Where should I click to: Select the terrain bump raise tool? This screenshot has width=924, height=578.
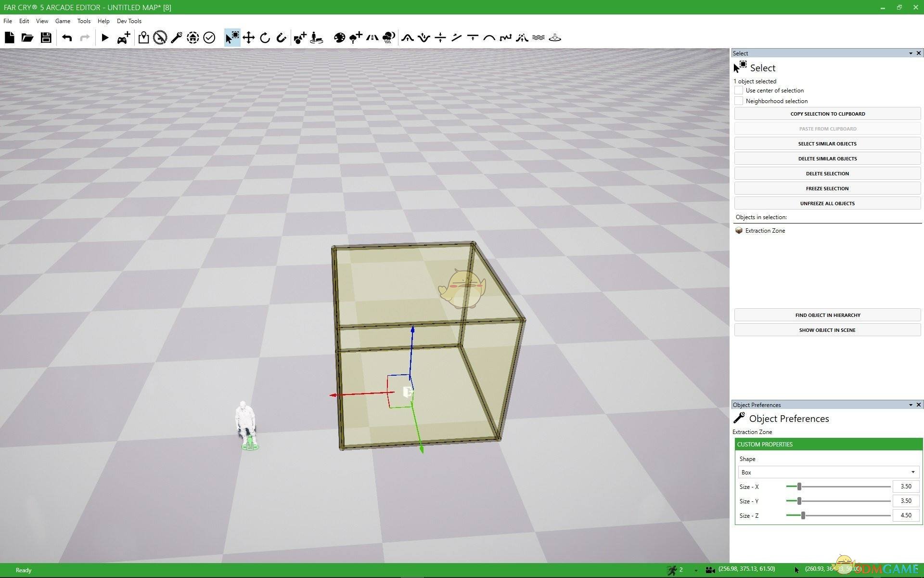(408, 38)
